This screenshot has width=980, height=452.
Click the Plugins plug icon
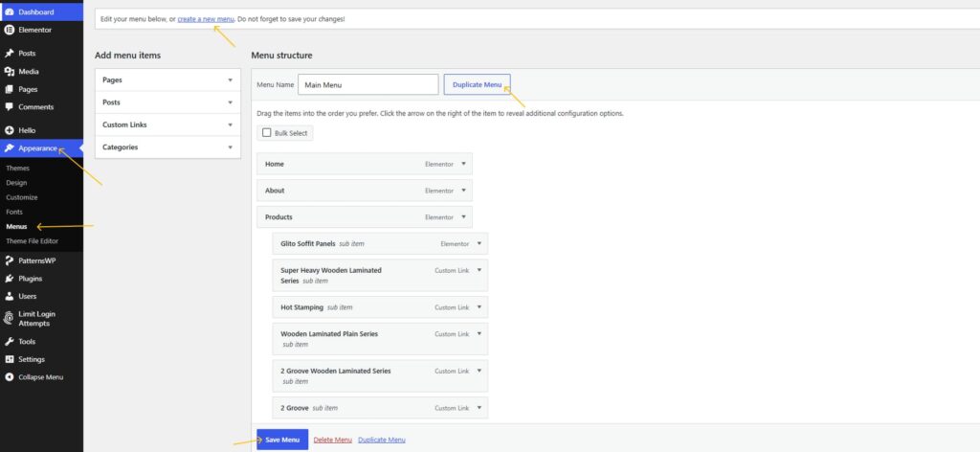point(10,279)
